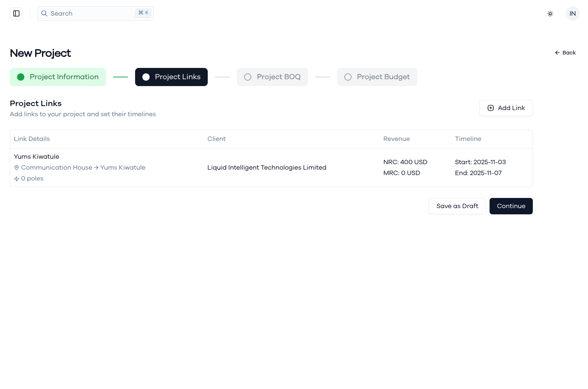This screenshot has height=389, width=588.
Task: Click the Back arrow icon
Action: coord(557,53)
